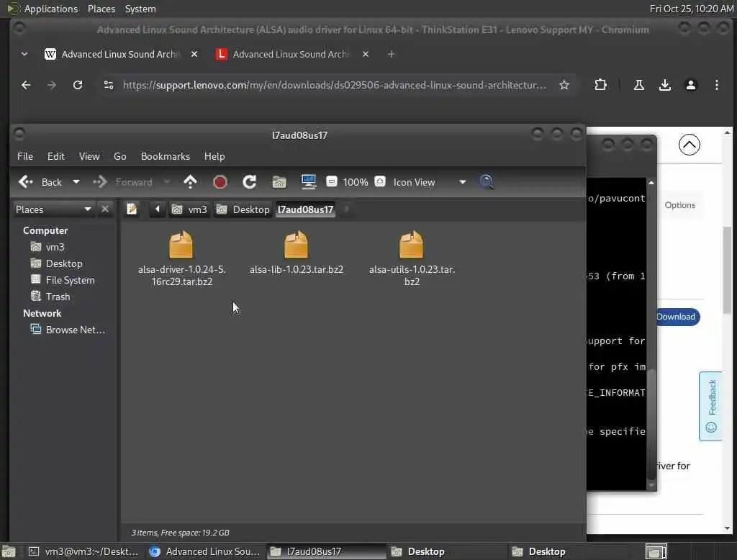Screen dimensions: 737x560
Task: Click the Computer toolbar icon
Action: coord(309,182)
